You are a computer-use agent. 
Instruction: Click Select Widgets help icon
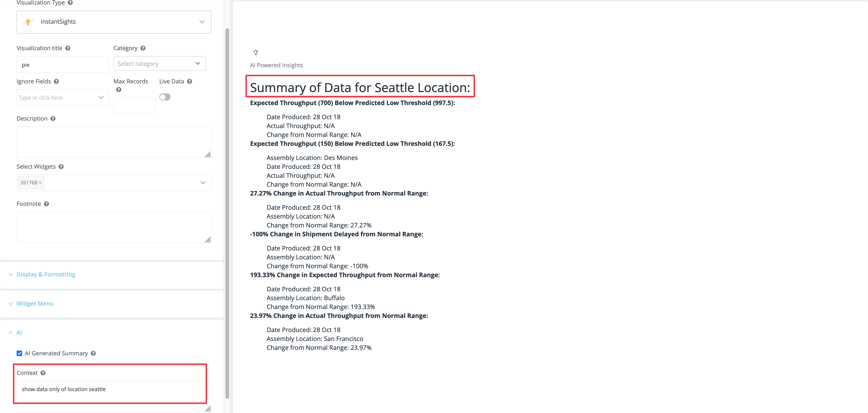point(61,167)
